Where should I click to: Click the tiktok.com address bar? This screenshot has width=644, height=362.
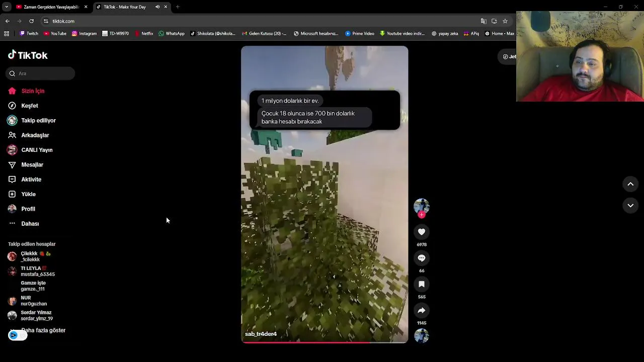[262, 21]
